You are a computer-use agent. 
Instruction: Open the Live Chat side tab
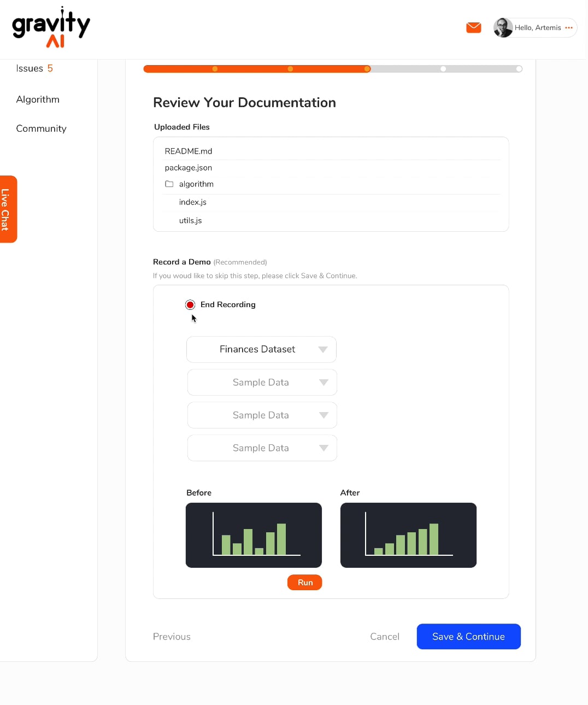coord(8,209)
